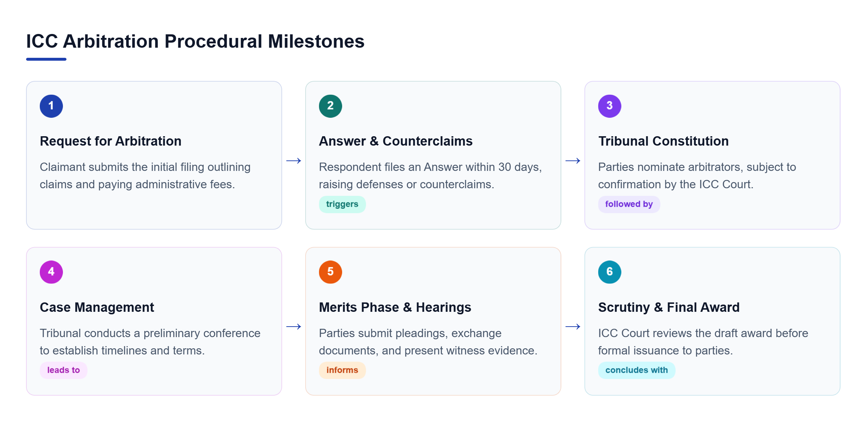The width and height of the screenshot is (868, 422).
Task: Click the orange number 5 circle
Action: [331, 272]
